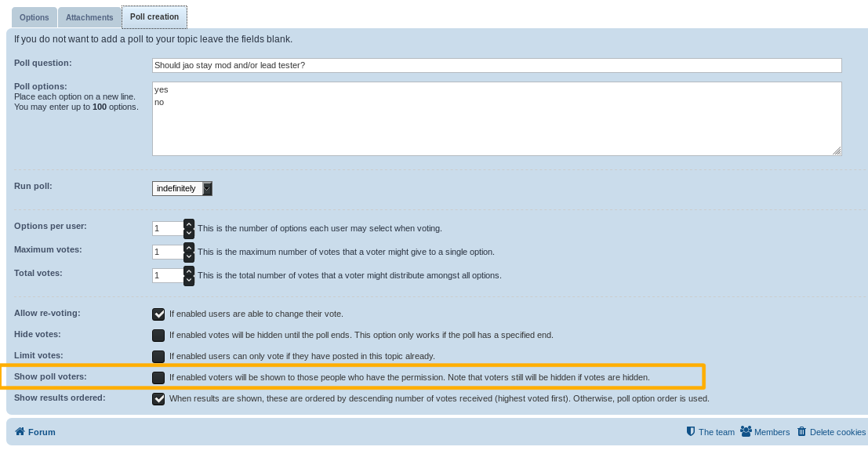Tick the Limit votes checkbox

click(158, 357)
